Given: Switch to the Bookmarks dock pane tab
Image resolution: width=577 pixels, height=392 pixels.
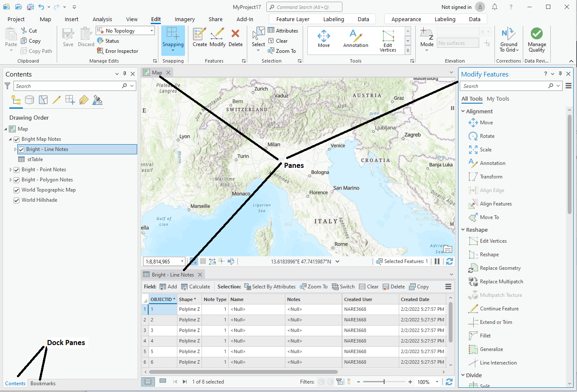Looking at the screenshot, I should pos(43,384).
